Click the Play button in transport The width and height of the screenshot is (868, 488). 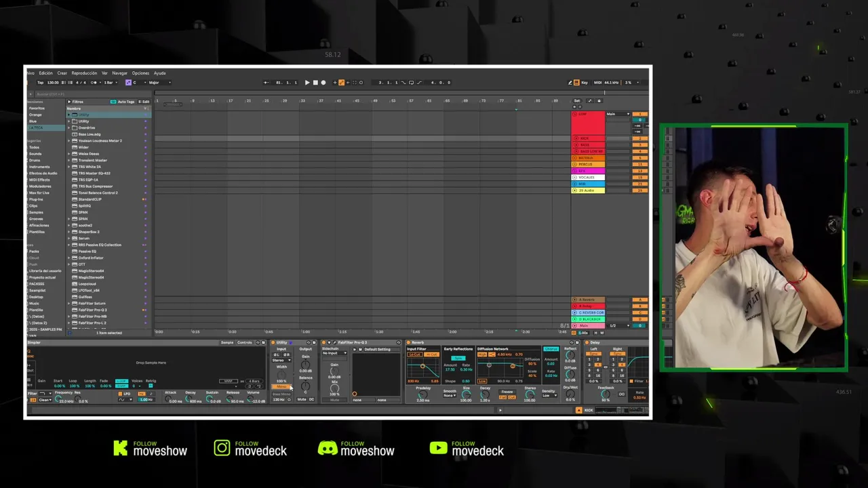click(x=307, y=83)
